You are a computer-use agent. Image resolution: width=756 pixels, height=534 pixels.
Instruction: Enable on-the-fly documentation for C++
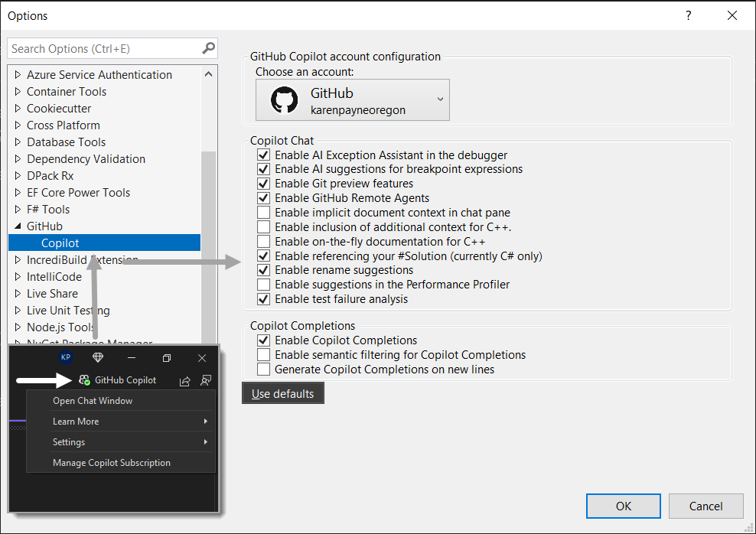[263, 242]
